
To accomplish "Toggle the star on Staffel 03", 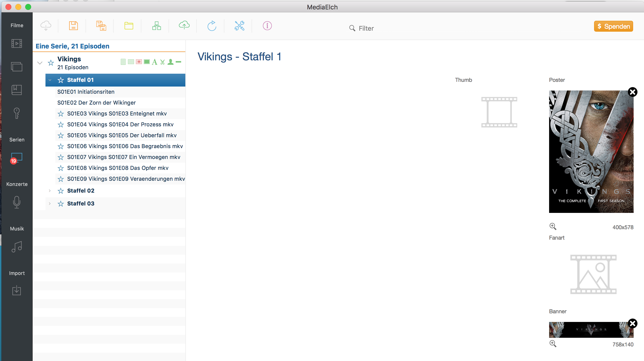I will (x=61, y=204).
